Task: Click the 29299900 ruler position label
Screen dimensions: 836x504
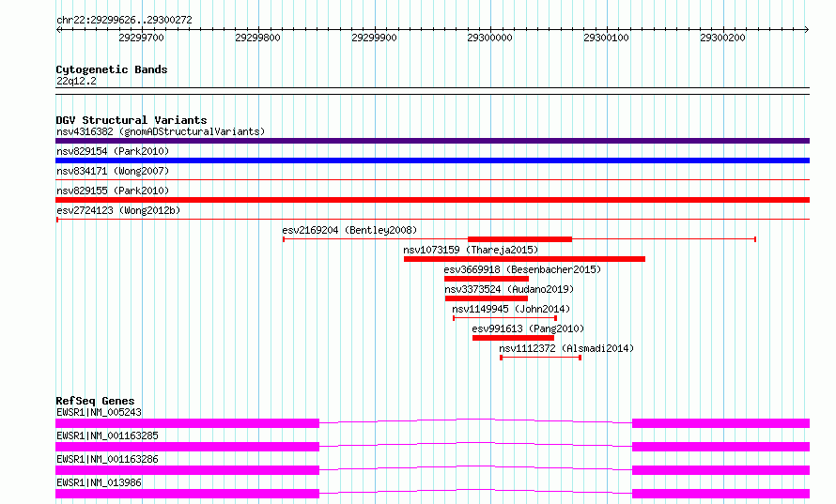Action: [374, 38]
